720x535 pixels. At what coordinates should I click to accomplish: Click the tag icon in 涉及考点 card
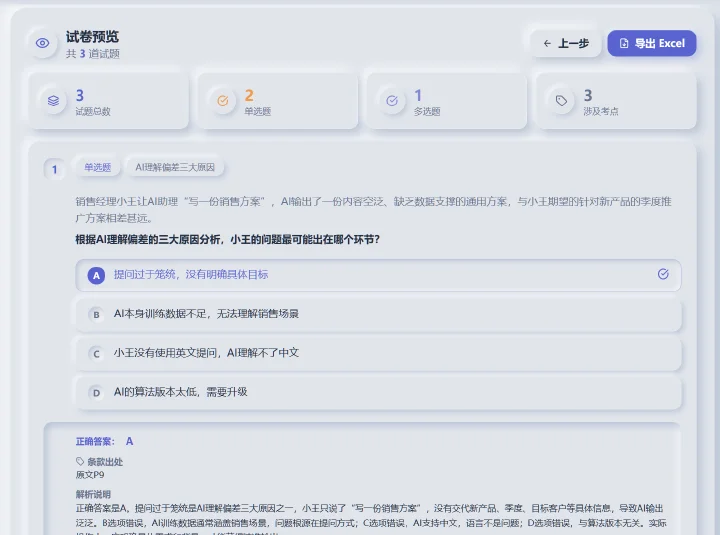(x=561, y=101)
